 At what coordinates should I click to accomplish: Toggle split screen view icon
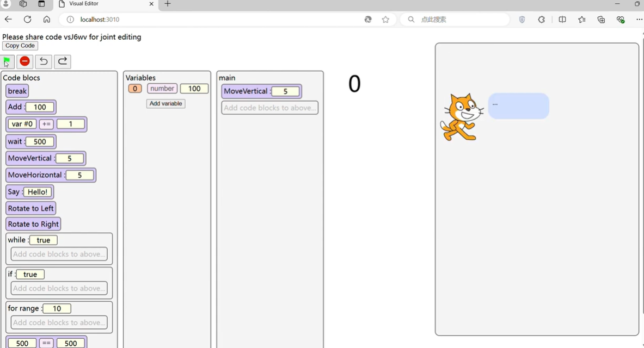coord(562,19)
